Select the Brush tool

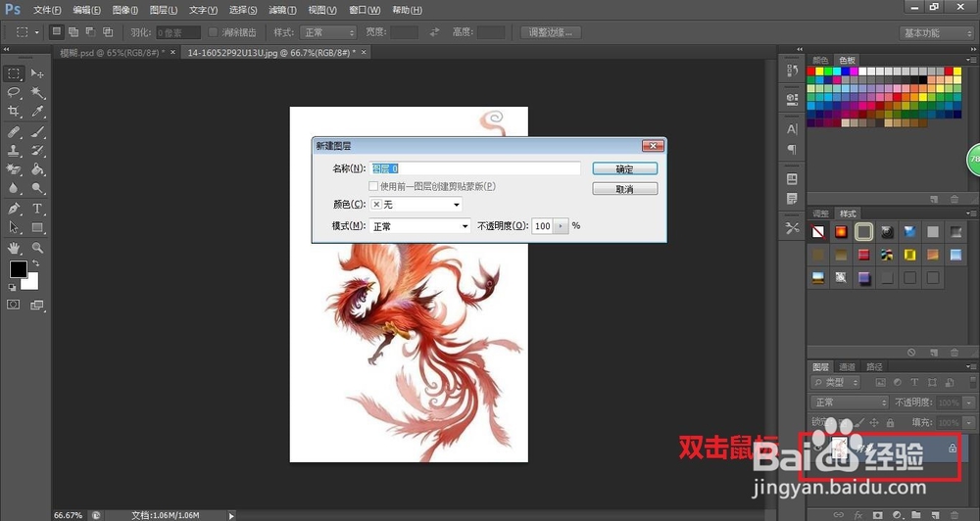point(37,132)
